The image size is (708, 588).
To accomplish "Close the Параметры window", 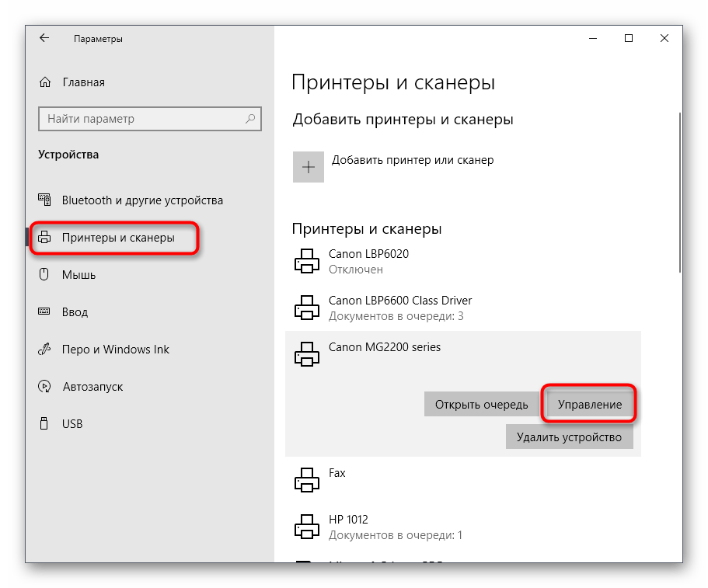I will tap(664, 38).
